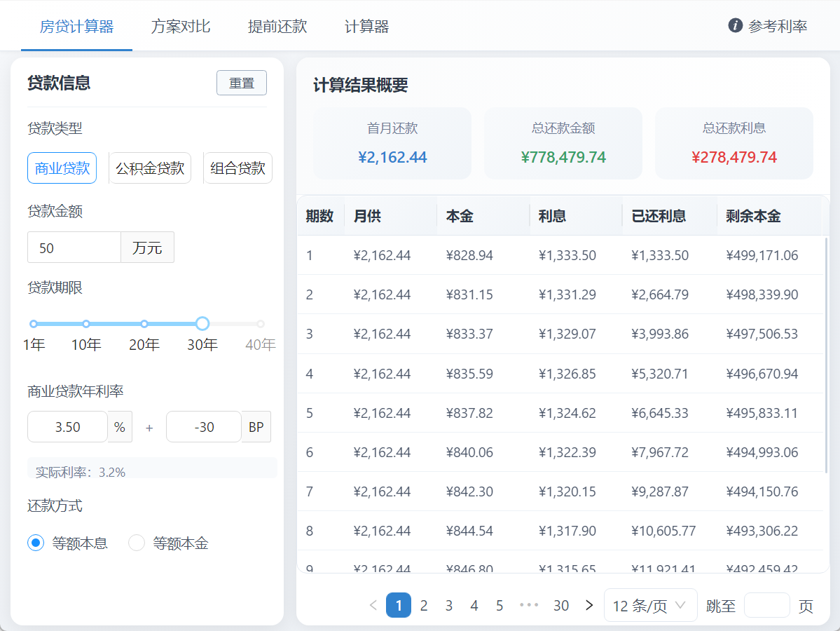Click the results table vertical scrollbar
The height and width of the screenshot is (631, 840).
[826, 354]
